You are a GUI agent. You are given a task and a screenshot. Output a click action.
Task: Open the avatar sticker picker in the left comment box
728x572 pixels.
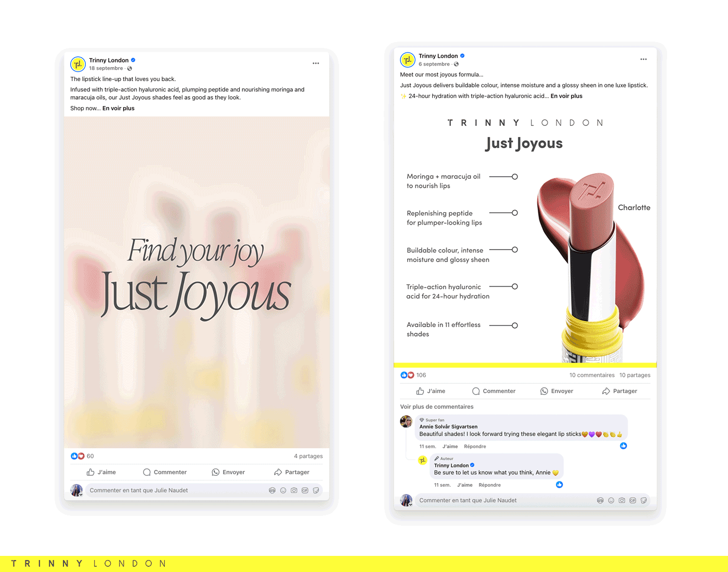coord(272,490)
